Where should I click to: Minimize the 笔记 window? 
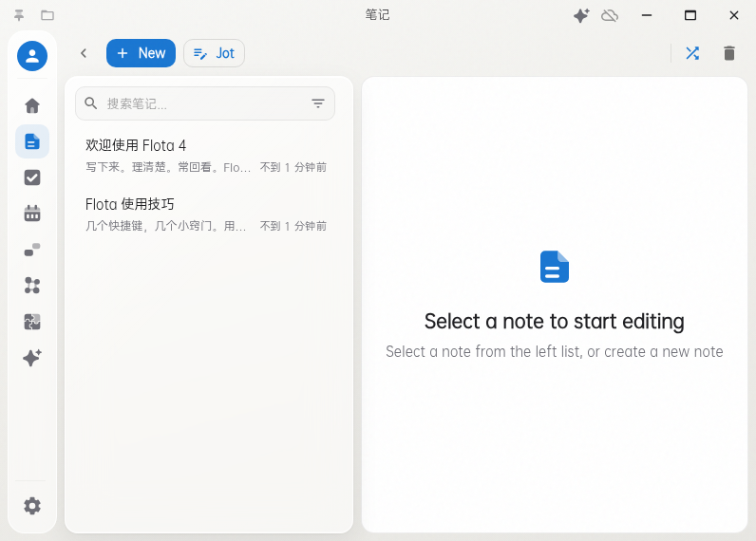coord(647,15)
